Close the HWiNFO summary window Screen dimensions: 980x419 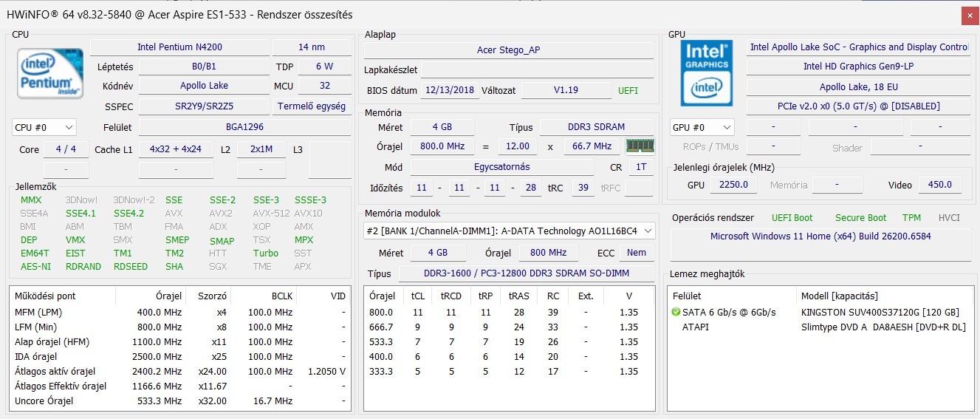(x=969, y=15)
